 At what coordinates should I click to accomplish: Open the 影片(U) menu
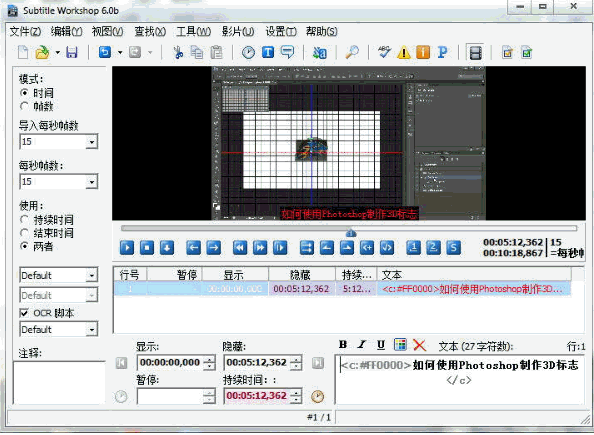tap(238, 31)
